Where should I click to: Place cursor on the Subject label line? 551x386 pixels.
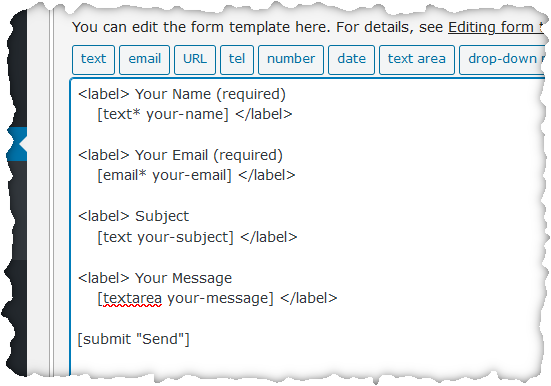point(134,216)
